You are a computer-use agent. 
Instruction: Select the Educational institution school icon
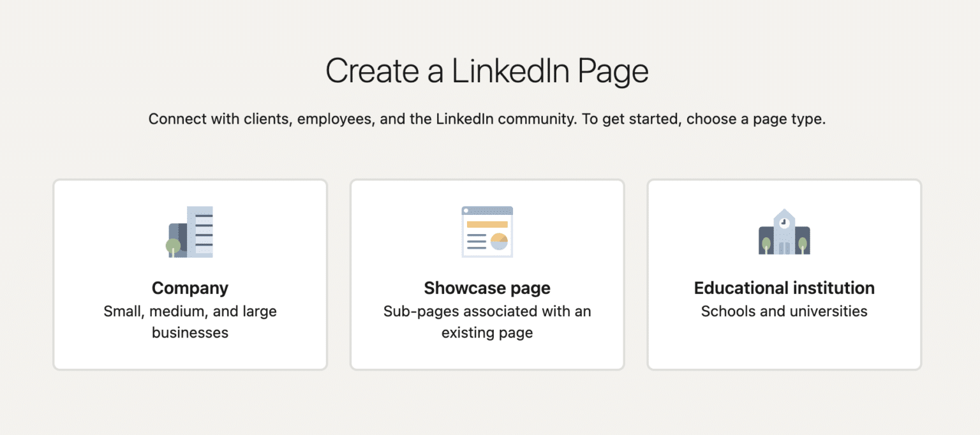pos(783,232)
